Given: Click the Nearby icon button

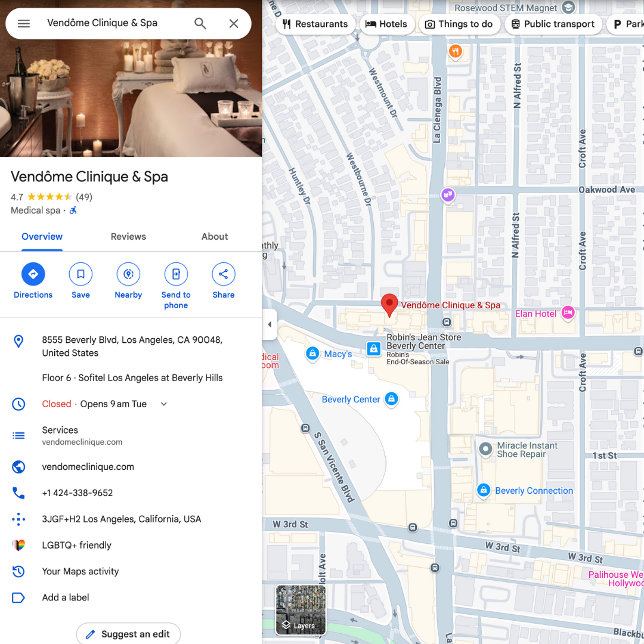Looking at the screenshot, I should 128,274.
